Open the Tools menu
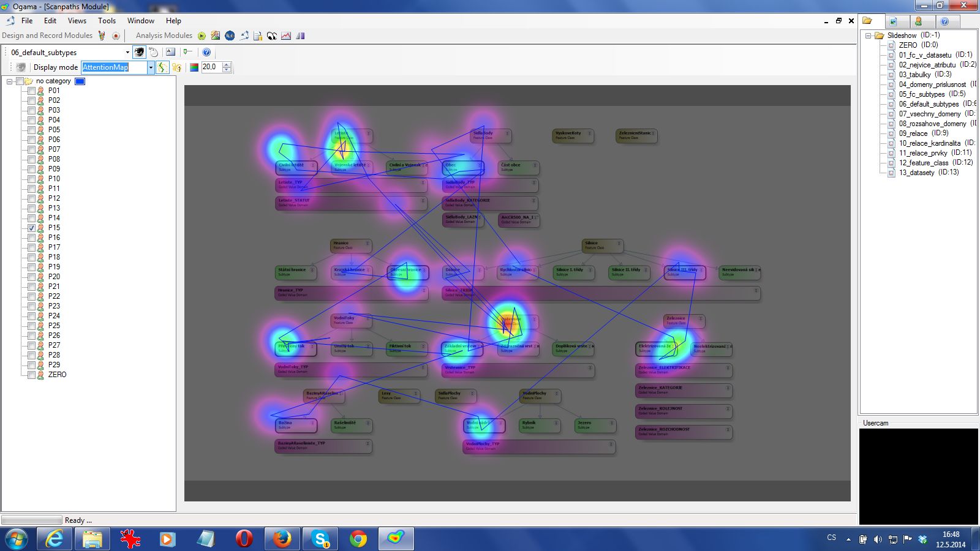The height and width of the screenshot is (551, 980). pyautogui.click(x=107, y=20)
